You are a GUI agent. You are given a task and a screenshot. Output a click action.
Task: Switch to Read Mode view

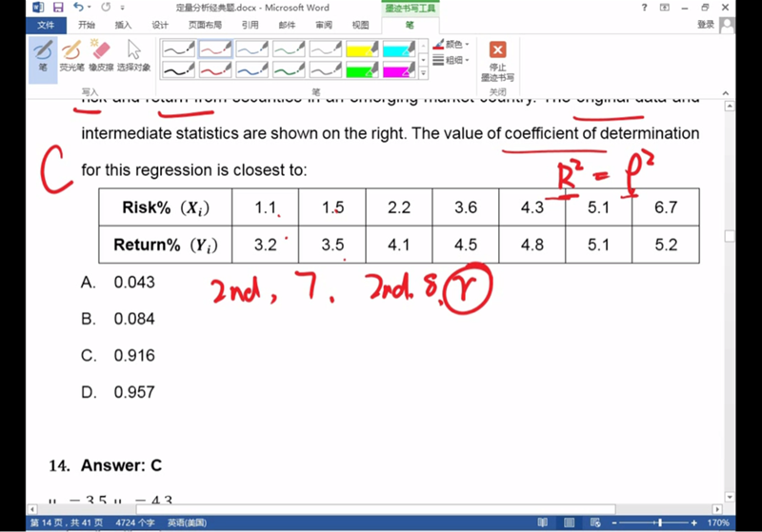click(x=542, y=522)
